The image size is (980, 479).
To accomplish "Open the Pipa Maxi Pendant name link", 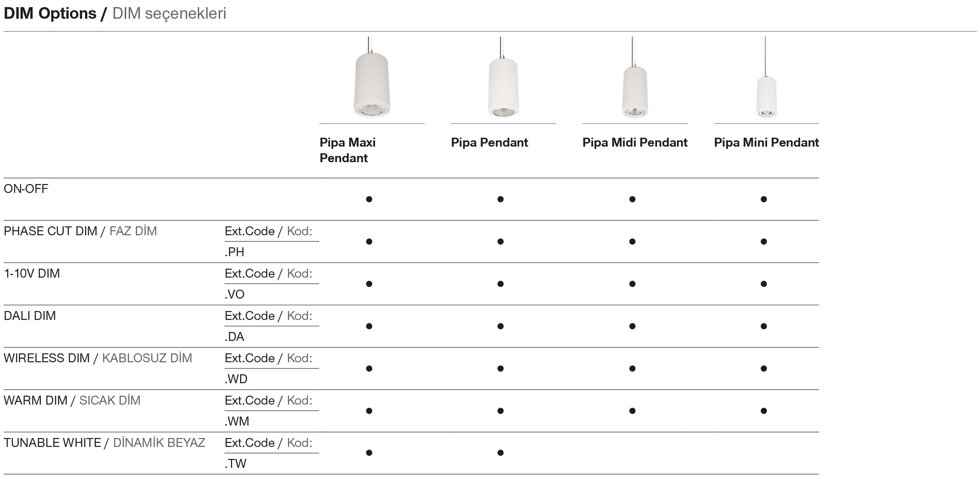I will tap(347, 150).
